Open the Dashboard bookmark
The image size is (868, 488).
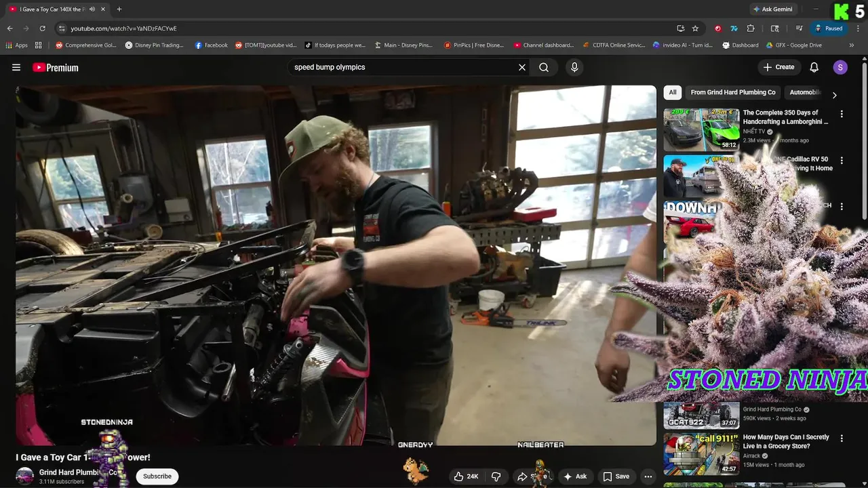(741, 45)
